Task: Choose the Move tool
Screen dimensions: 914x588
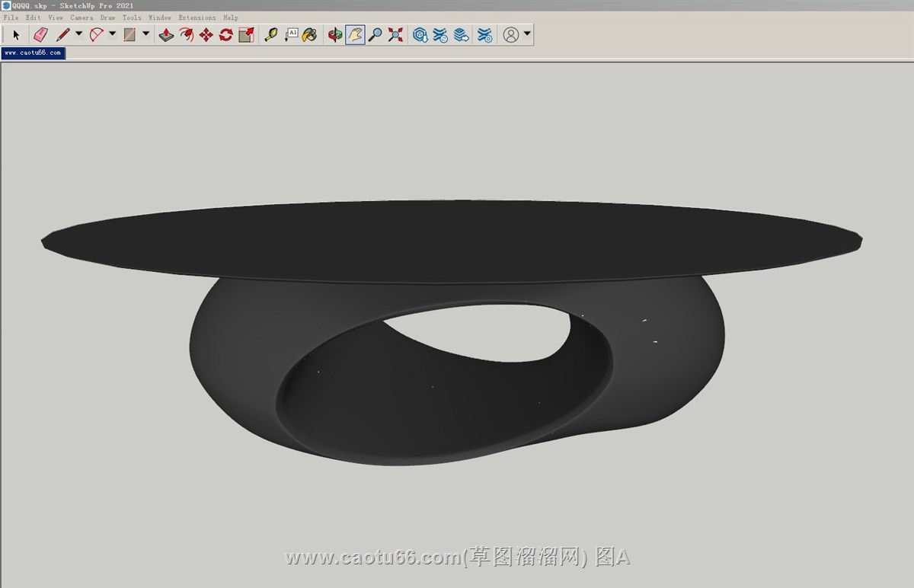Action: pyautogui.click(x=206, y=34)
